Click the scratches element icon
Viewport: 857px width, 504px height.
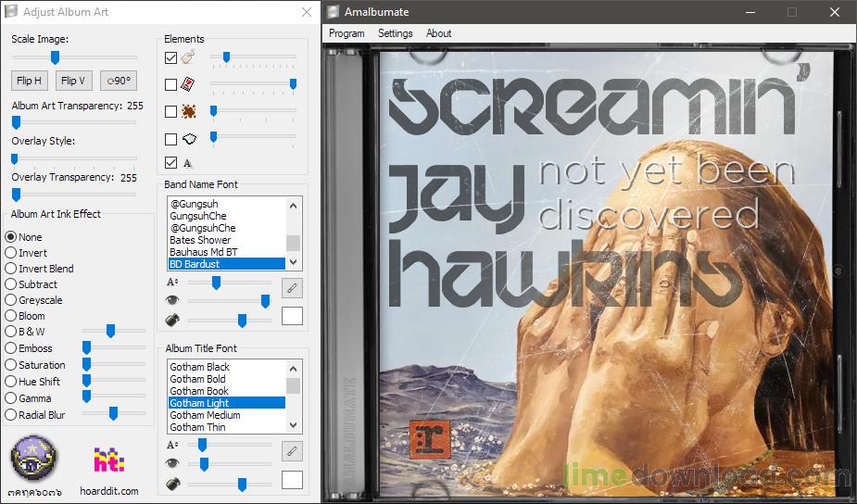(x=189, y=139)
